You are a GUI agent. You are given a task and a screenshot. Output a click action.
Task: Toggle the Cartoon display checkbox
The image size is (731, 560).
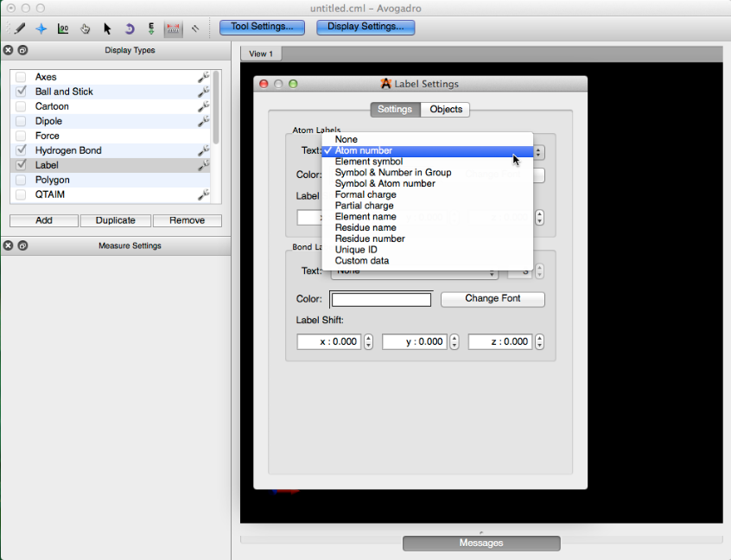click(21, 106)
